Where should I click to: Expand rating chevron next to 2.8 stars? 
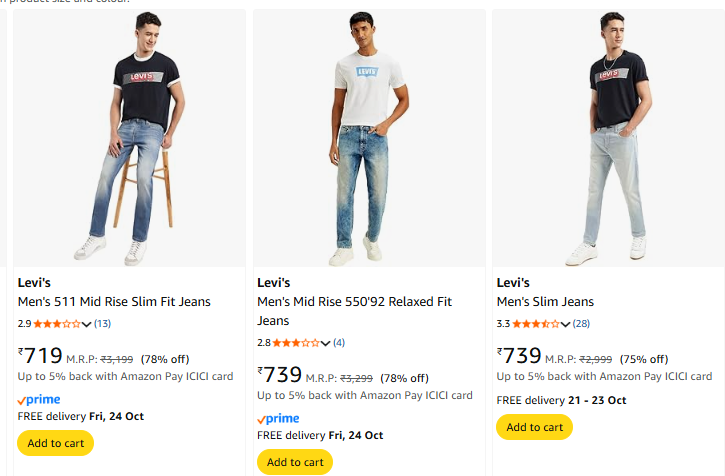[326, 343]
